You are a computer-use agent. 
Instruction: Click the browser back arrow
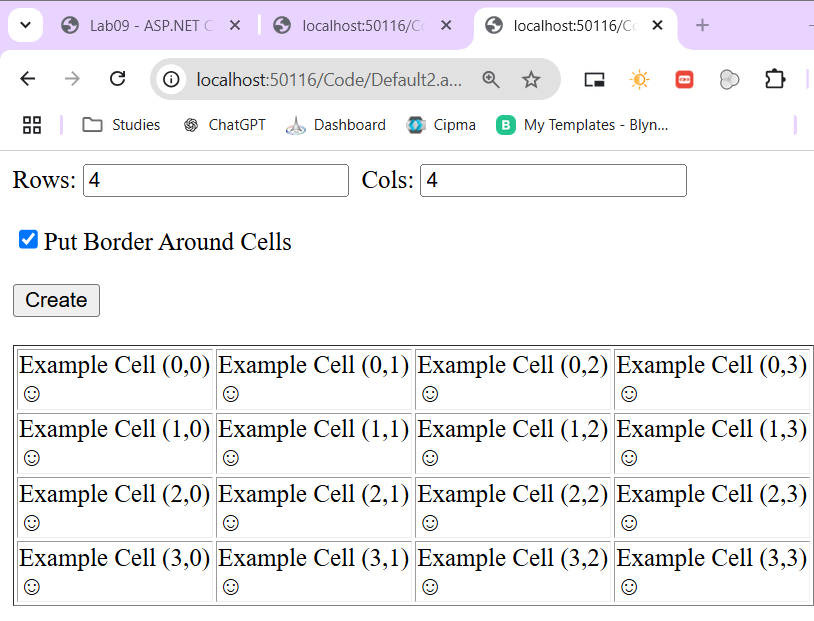(28, 79)
